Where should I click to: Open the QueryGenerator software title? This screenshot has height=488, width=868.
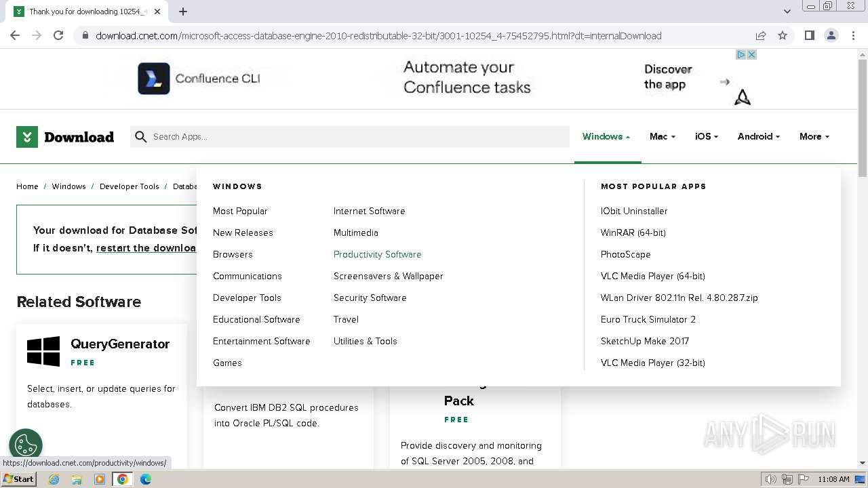pyautogui.click(x=120, y=344)
